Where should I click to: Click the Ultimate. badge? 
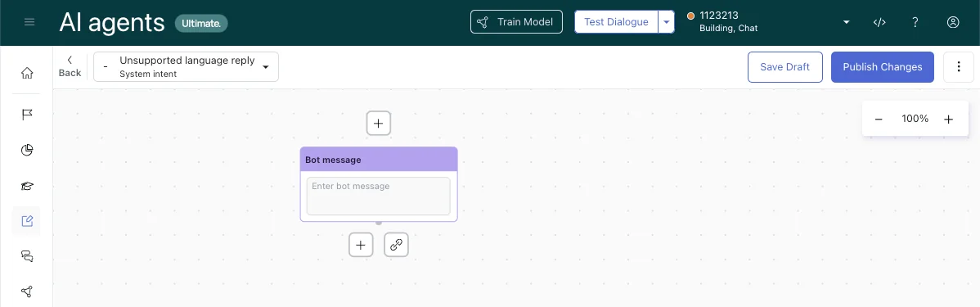201,23
